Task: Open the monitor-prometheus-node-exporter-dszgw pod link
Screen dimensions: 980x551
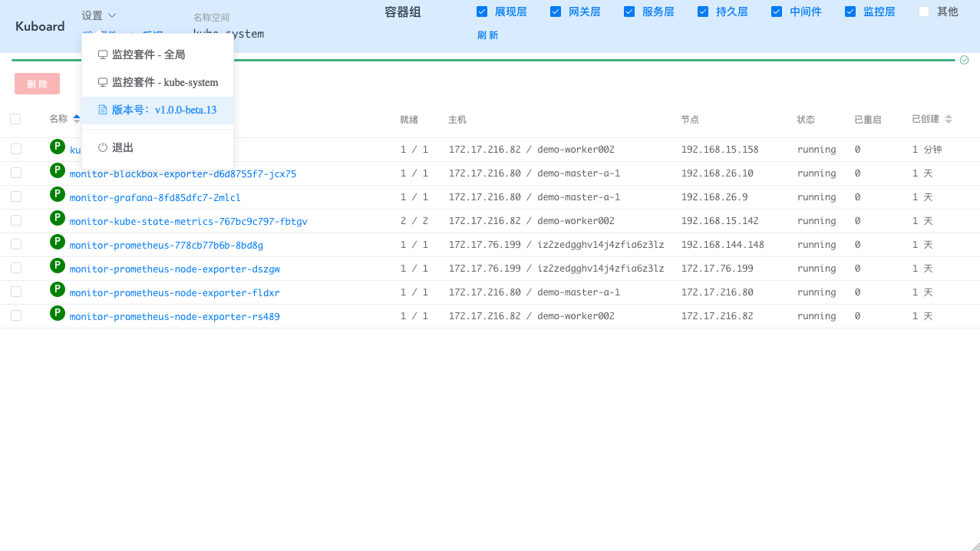Action: (x=174, y=269)
